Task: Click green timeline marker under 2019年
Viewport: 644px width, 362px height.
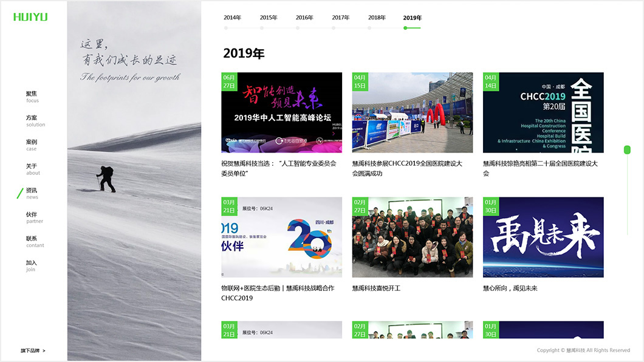Action: tap(405, 28)
